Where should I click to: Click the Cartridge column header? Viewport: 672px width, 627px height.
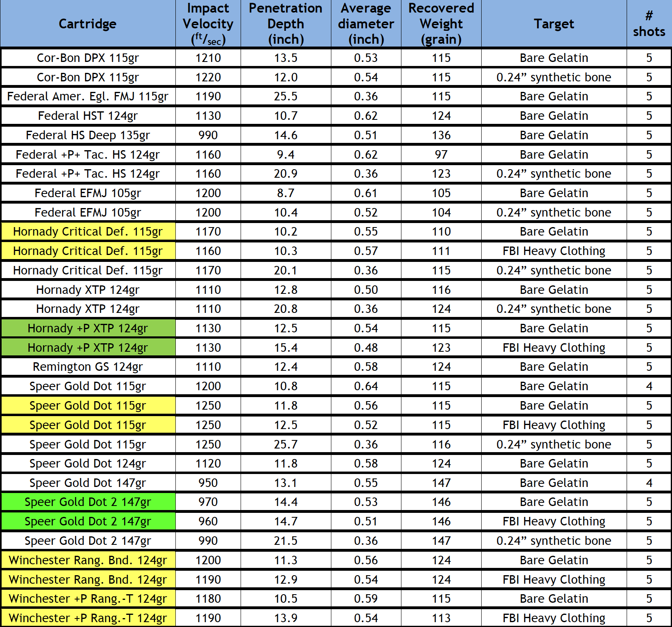click(87, 24)
